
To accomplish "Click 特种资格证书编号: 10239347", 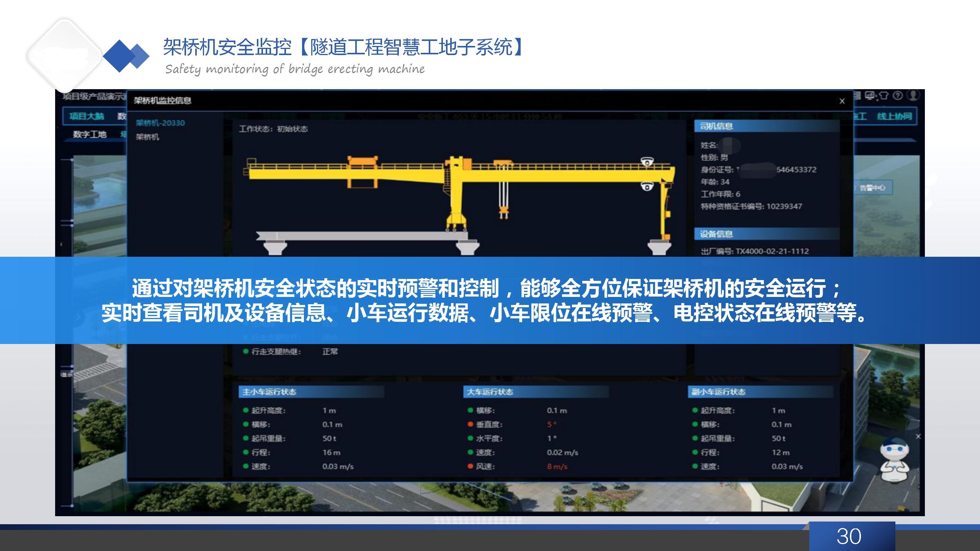I will point(751,206).
